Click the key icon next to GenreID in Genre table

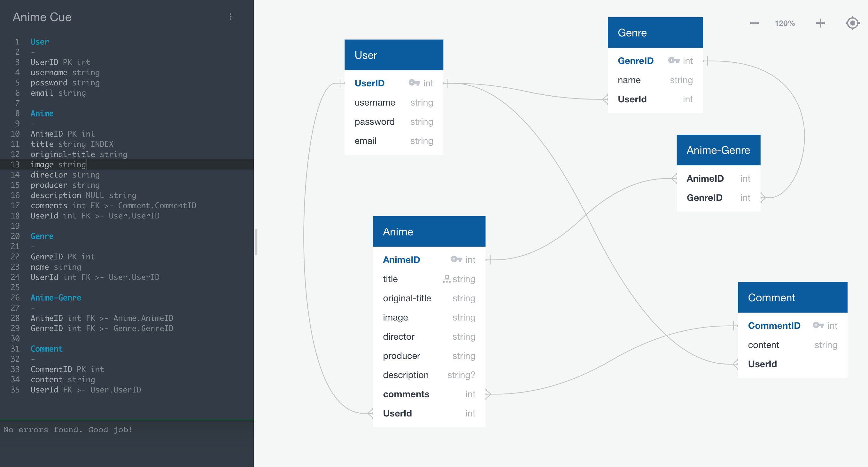click(x=673, y=60)
